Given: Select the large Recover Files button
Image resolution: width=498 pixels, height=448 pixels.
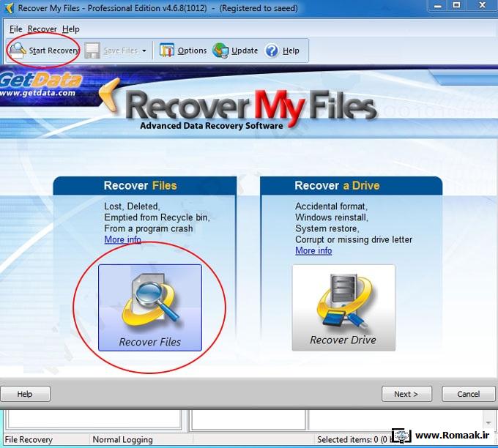Looking at the screenshot, I should point(150,307).
